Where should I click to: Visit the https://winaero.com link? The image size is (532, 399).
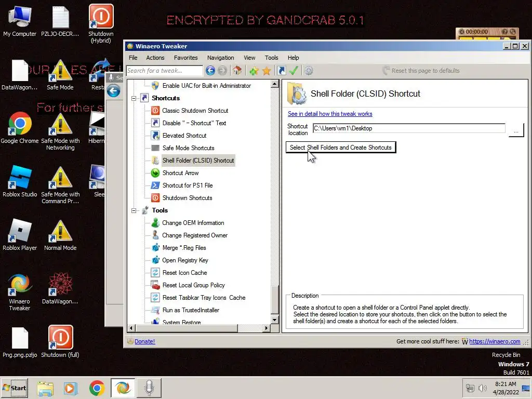(495, 341)
